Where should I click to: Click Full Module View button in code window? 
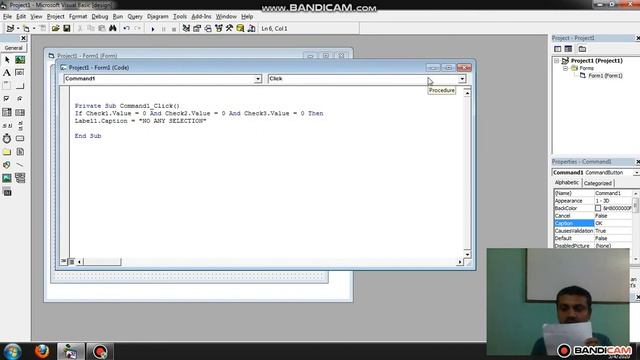71,261
